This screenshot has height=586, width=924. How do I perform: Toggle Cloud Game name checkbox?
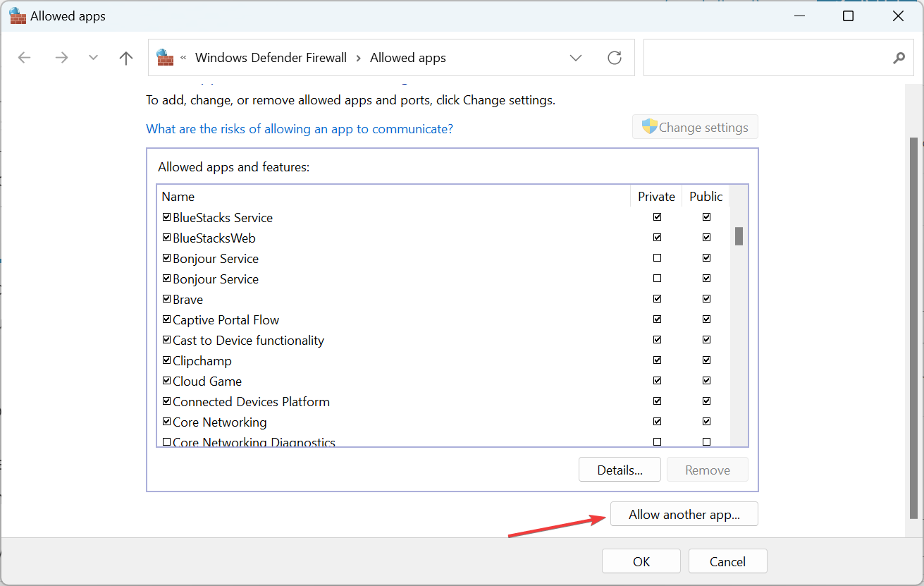[x=167, y=381]
